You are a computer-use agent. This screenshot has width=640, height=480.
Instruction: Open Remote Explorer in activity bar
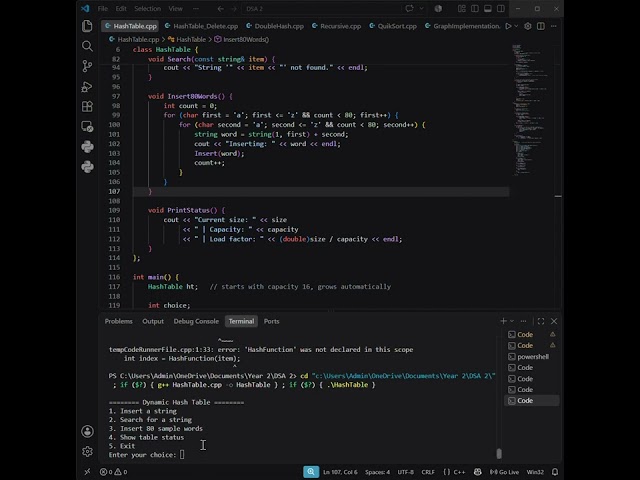click(87, 127)
